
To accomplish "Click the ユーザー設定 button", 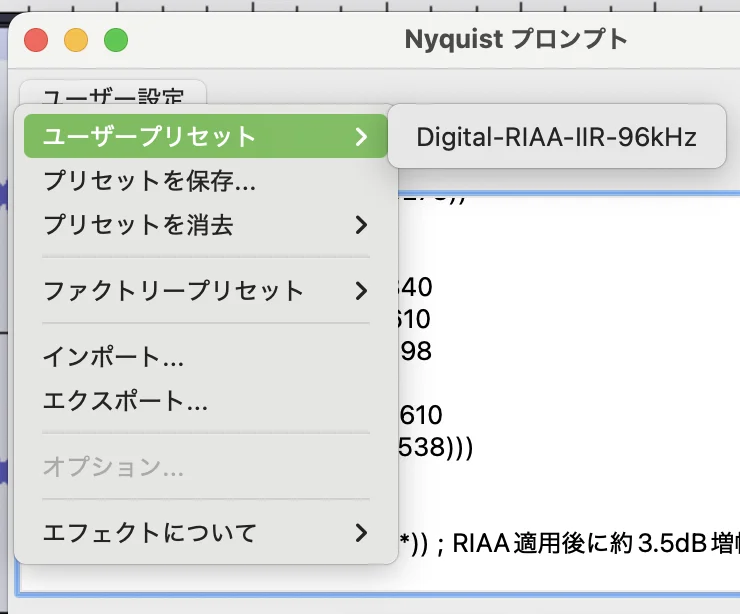I will tap(112, 97).
